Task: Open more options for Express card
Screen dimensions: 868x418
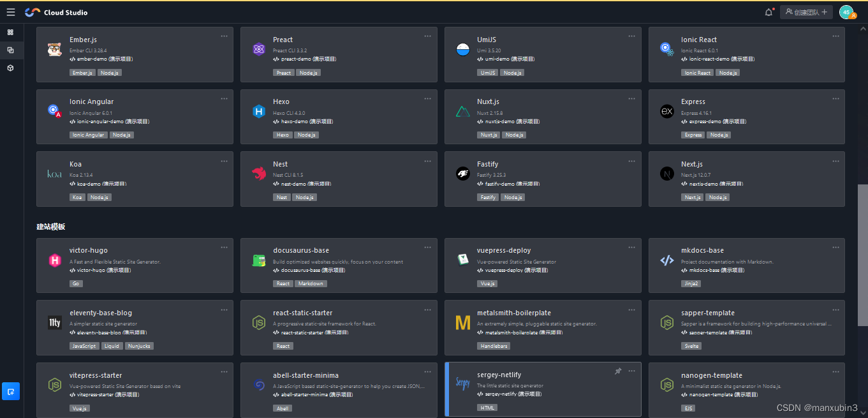Action: point(836,99)
